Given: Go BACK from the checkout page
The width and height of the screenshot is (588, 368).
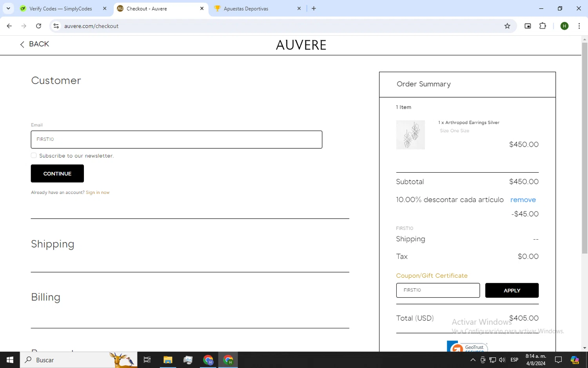Looking at the screenshot, I should point(34,44).
